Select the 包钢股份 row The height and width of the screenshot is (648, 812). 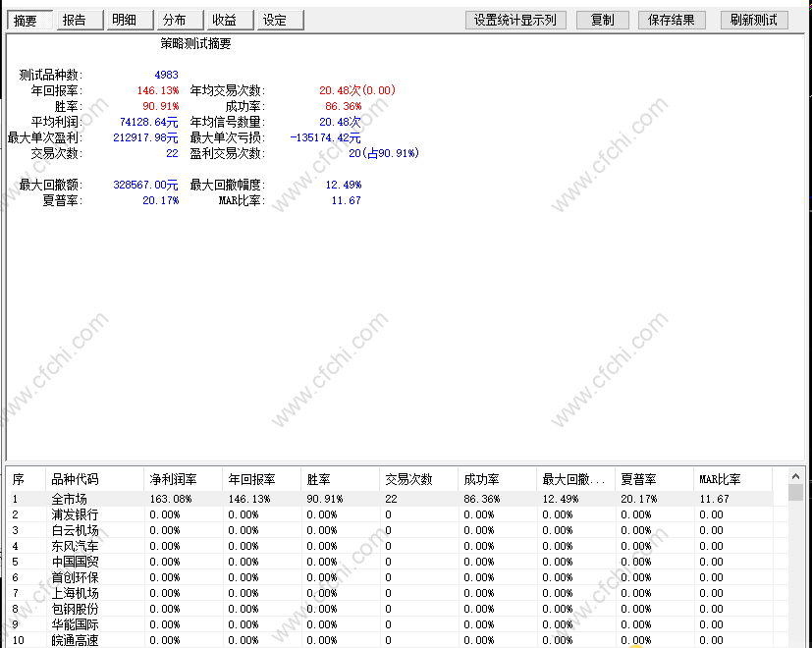[x=391, y=609]
